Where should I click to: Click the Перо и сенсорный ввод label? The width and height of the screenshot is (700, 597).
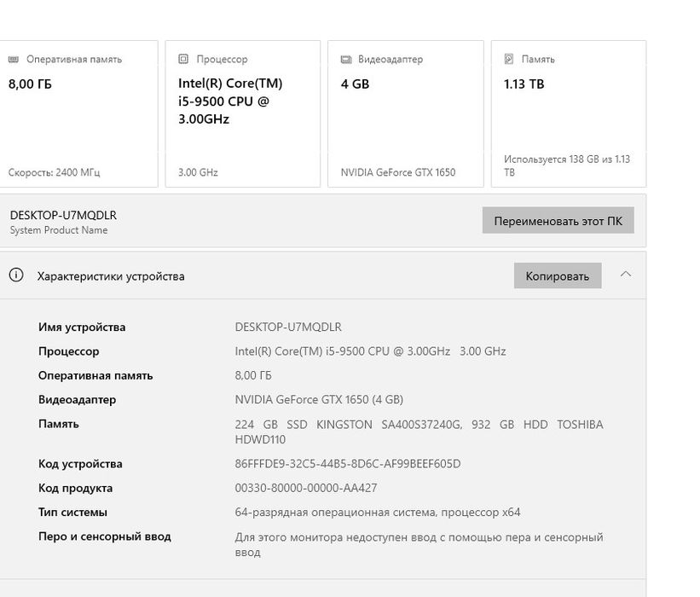pos(104,536)
